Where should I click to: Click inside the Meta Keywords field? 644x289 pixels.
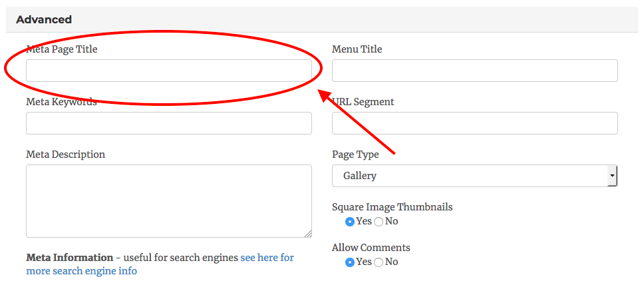168,123
